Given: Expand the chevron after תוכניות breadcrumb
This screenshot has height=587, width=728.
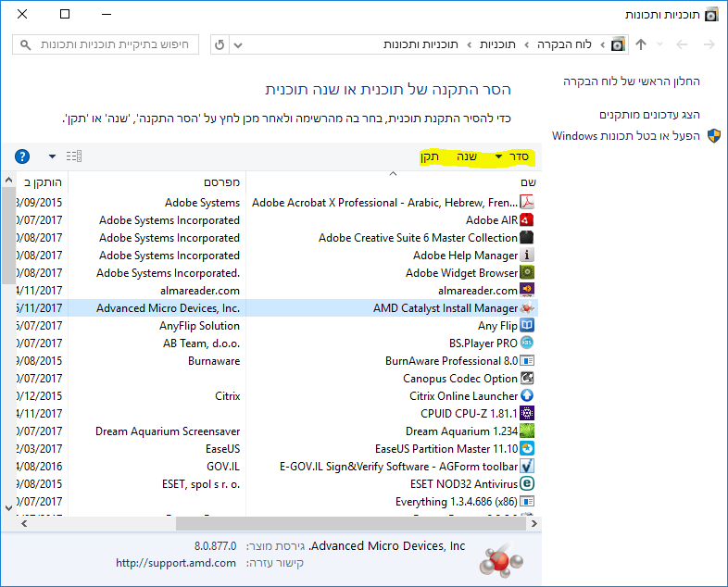Looking at the screenshot, I should click(x=470, y=45).
